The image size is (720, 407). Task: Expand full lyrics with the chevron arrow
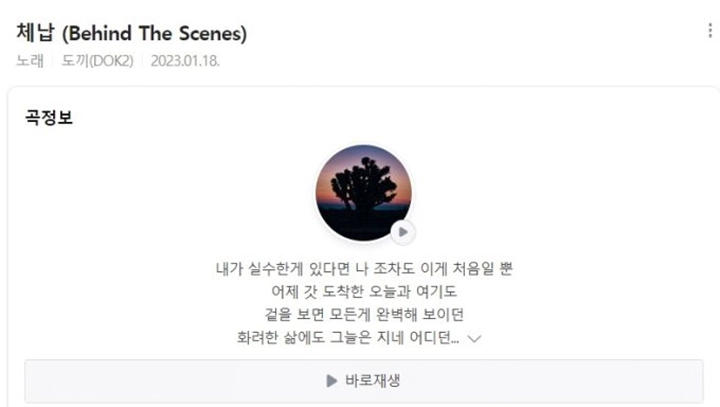[x=474, y=339]
